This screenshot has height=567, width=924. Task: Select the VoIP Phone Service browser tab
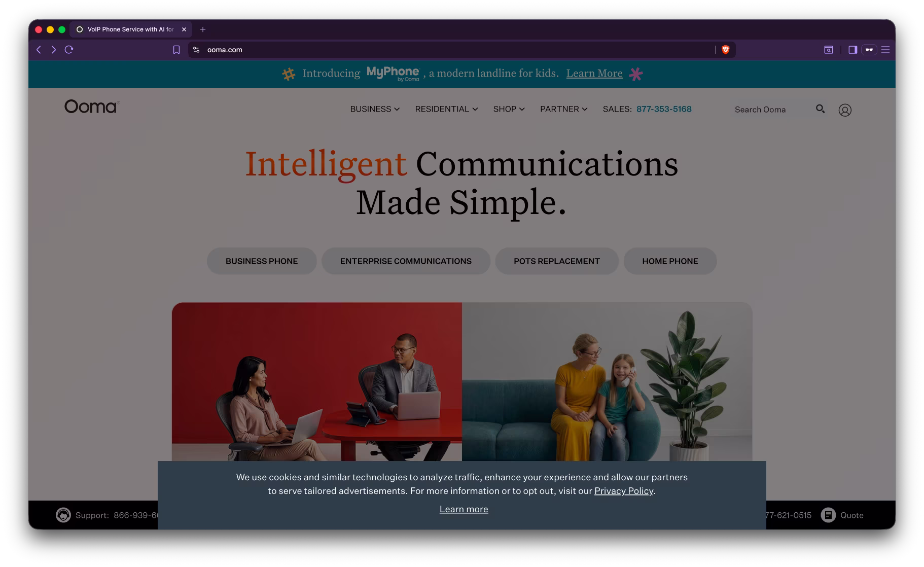click(130, 29)
